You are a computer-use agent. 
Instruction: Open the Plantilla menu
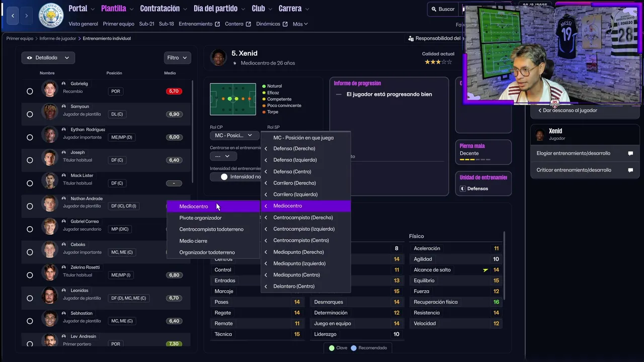(x=117, y=9)
